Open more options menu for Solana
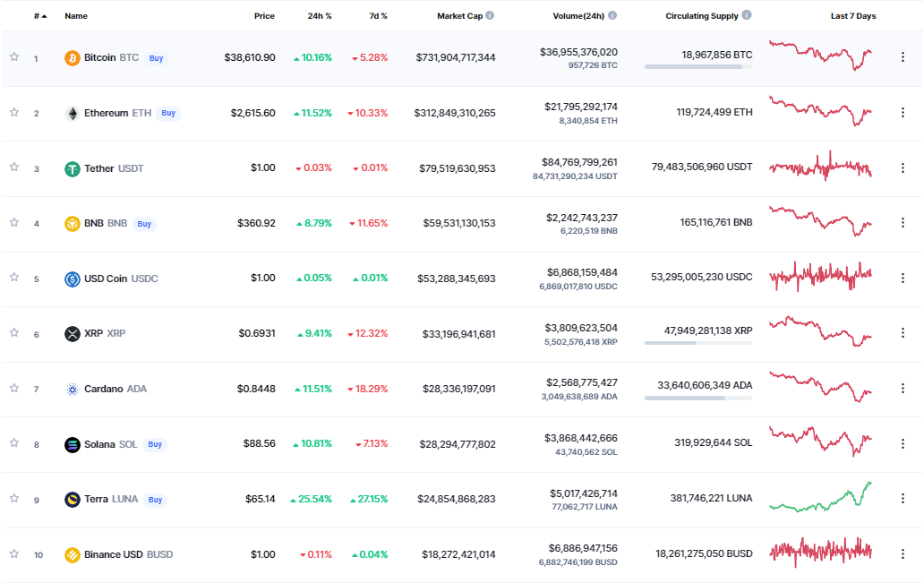The width and height of the screenshot is (924, 583). pos(903,444)
